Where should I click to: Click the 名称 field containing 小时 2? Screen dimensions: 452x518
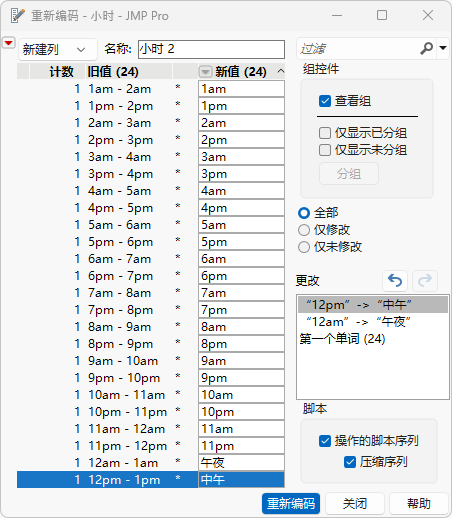coord(211,49)
